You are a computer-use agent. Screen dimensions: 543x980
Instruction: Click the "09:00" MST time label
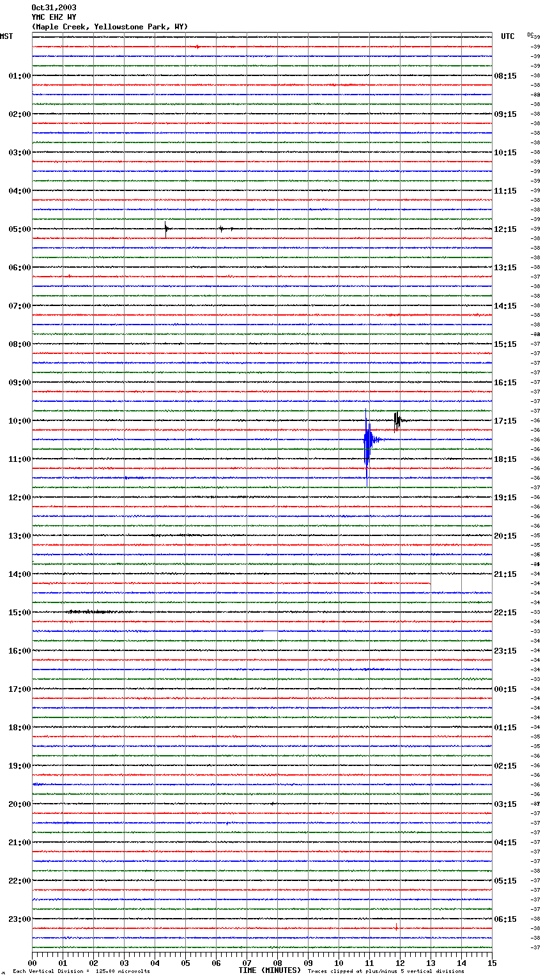click(x=19, y=383)
